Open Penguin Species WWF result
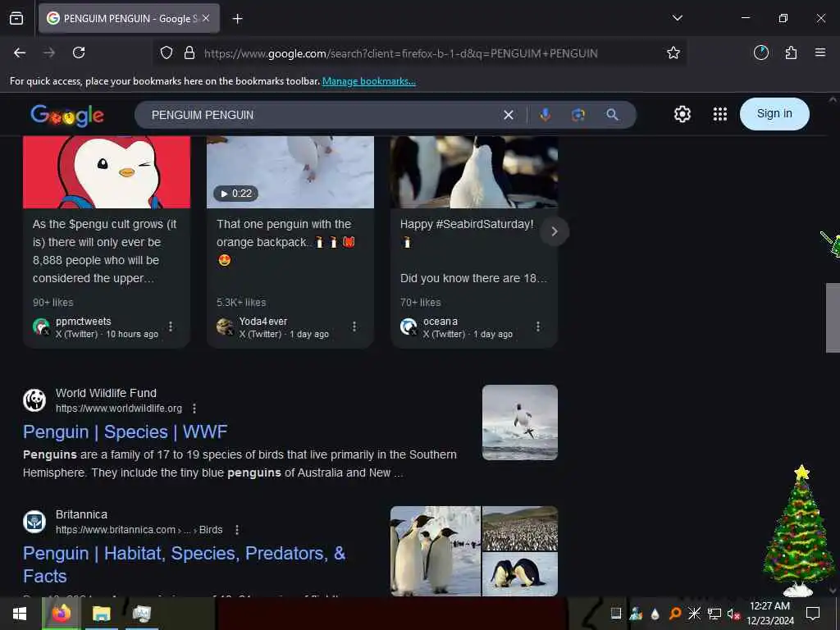The width and height of the screenshot is (840, 630). point(125,431)
